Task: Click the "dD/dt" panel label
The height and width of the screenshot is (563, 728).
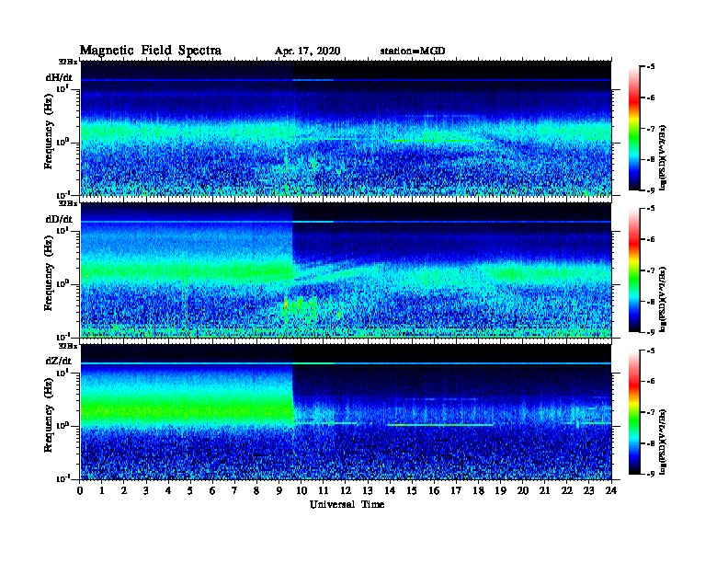Action: pyautogui.click(x=59, y=219)
